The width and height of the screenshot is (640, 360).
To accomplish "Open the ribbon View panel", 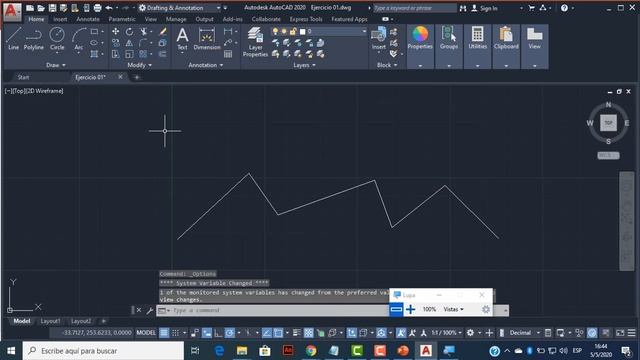I will coord(534,46).
